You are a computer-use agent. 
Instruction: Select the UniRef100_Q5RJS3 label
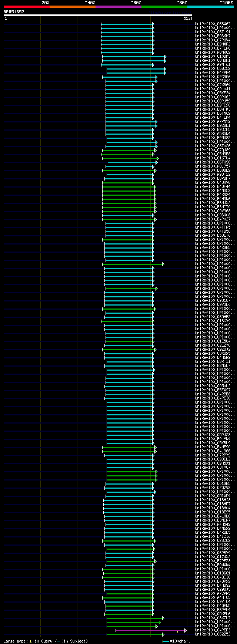(x=213, y=435)
